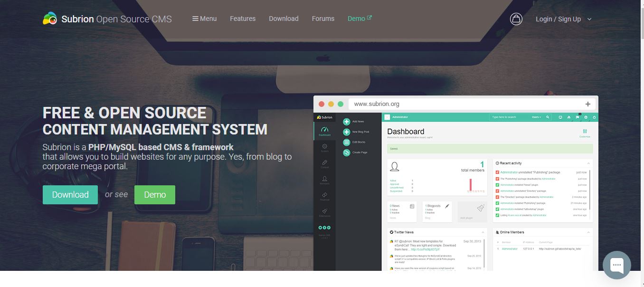Click the Add News plus icon
This screenshot has width=644, height=287.
click(347, 122)
